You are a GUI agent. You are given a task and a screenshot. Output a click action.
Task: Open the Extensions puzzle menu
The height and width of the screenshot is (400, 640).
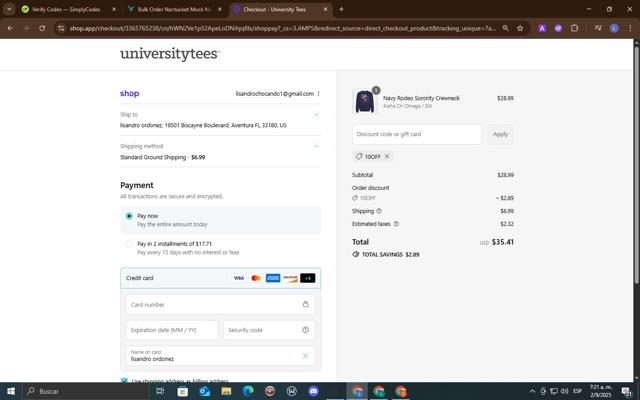[x=574, y=28]
